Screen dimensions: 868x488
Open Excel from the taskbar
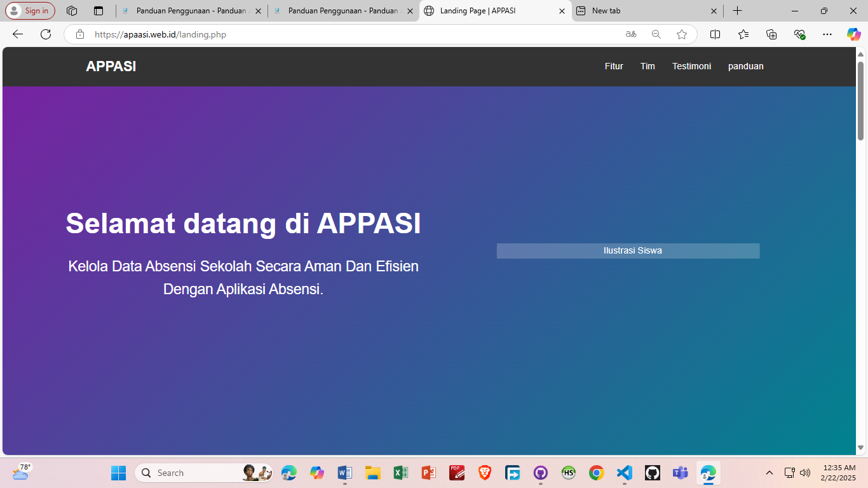(x=400, y=473)
